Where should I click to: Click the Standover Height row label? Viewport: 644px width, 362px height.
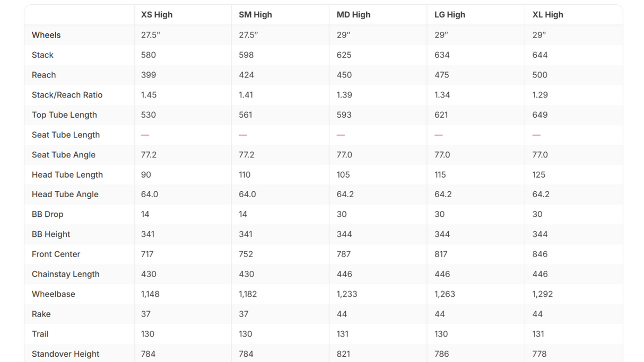pos(66,354)
